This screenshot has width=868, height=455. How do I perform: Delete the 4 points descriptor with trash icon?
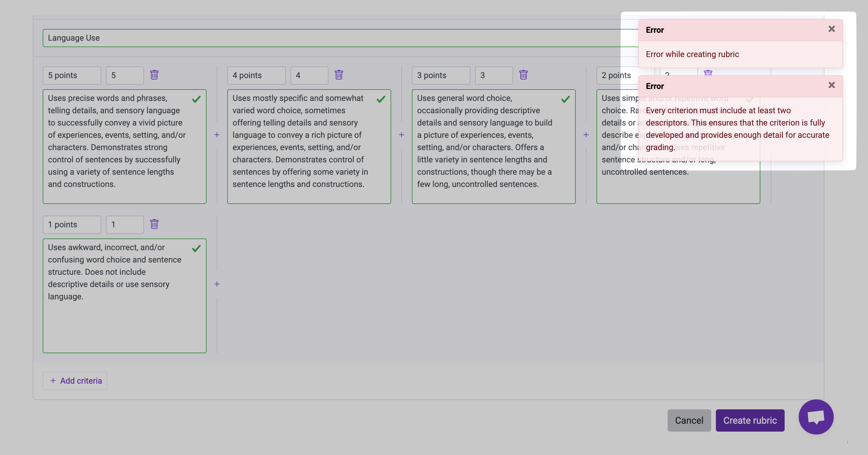point(339,75)
